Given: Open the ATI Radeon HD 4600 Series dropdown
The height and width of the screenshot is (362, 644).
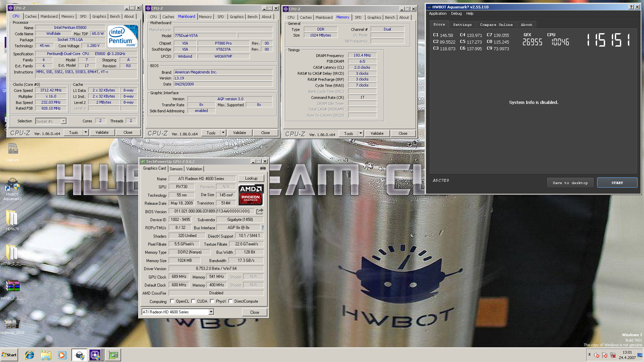Looking at the screenshot, I should click(x=211, y=312).
